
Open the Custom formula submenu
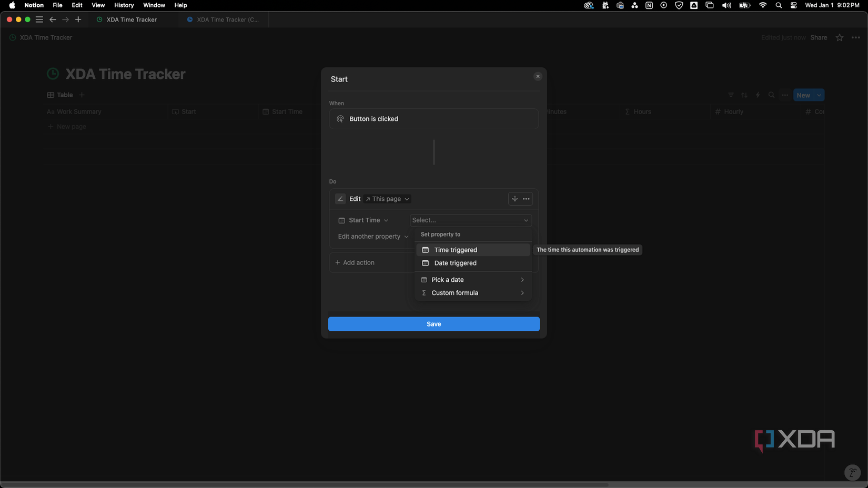coord(473,293)
